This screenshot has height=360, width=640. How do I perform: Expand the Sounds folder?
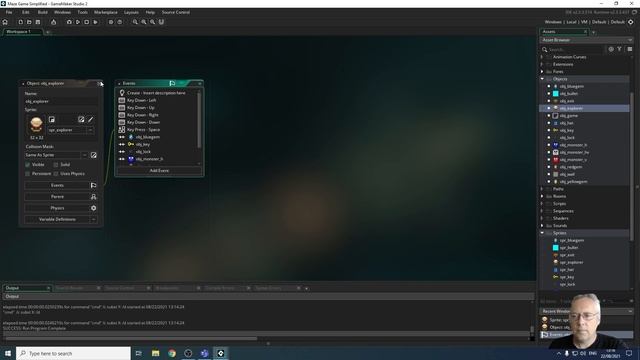tap(542, 226)
